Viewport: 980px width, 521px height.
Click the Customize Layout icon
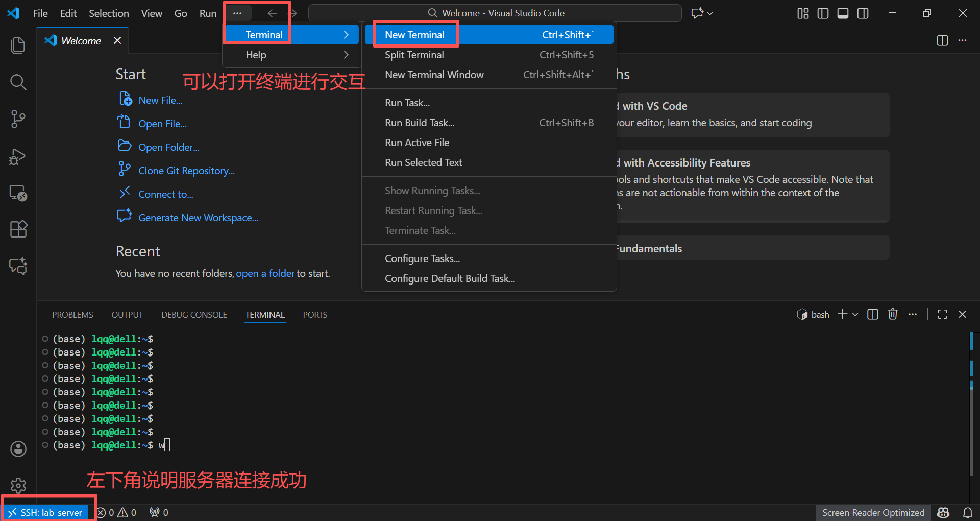point(803,13)
